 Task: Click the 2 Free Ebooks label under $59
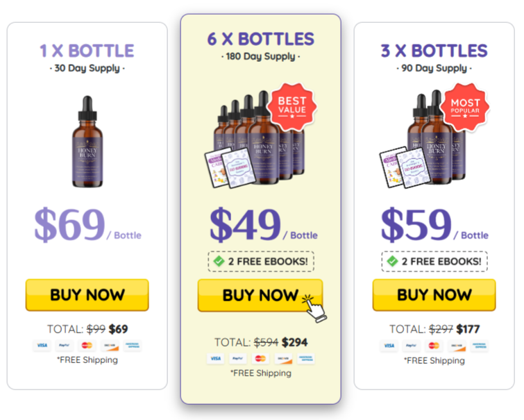click(441, 262)
